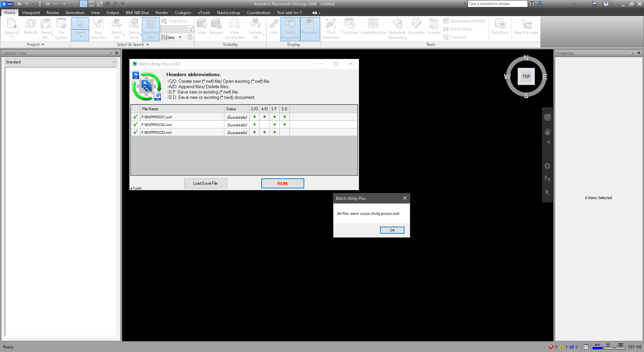
Task: Select the F:\BUP\POC02.nwf row
Action: coord(244,125)
